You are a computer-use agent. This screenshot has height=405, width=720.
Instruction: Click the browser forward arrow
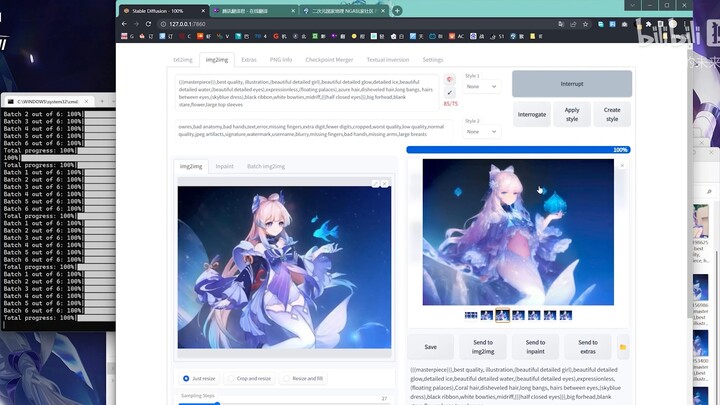[x=136, y=24]
